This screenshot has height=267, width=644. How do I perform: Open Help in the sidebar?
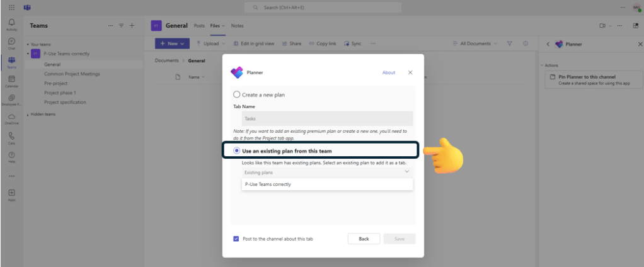[11, 156]
